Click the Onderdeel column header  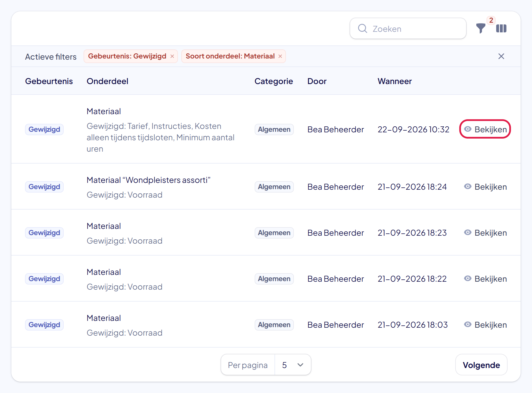click(107, 81)
